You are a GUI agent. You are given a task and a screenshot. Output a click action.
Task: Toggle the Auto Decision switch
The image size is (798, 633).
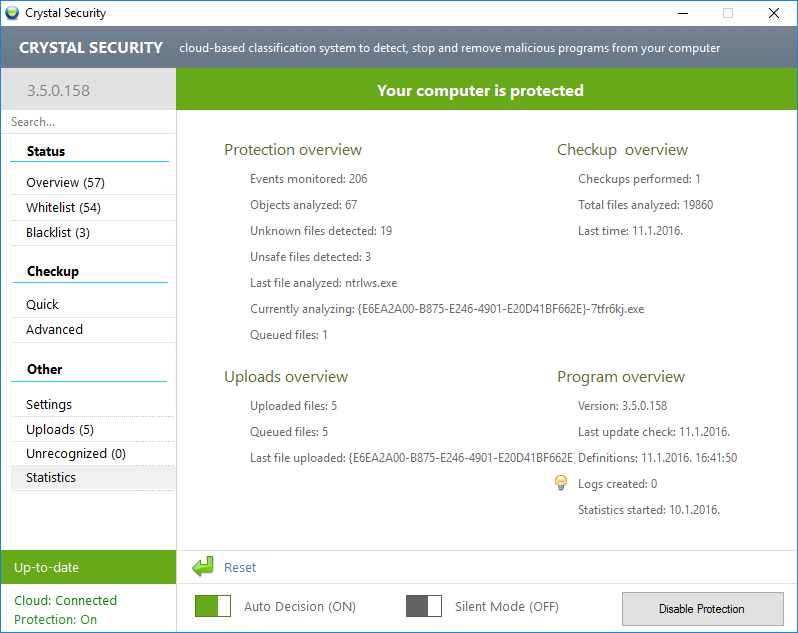213,606
